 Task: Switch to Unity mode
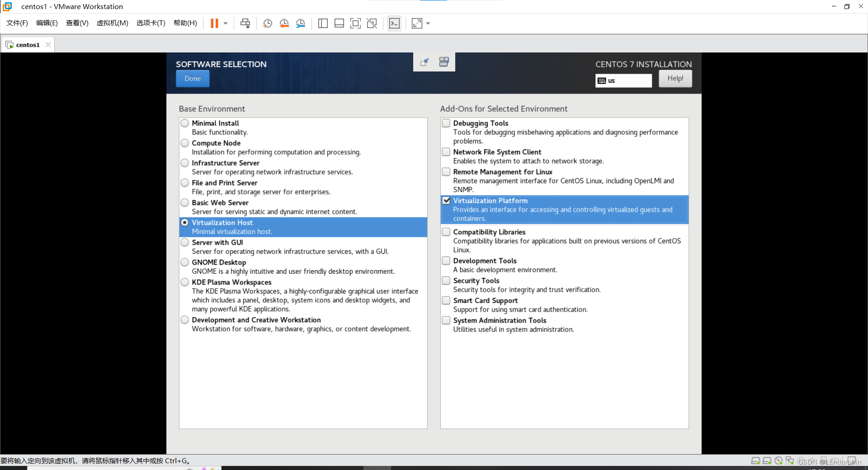click(372, 23)
